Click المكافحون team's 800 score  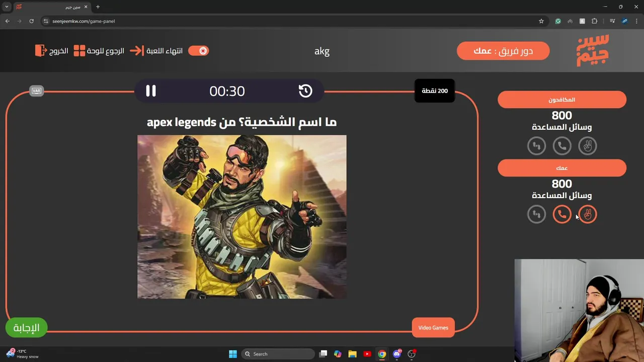(562, 116)
